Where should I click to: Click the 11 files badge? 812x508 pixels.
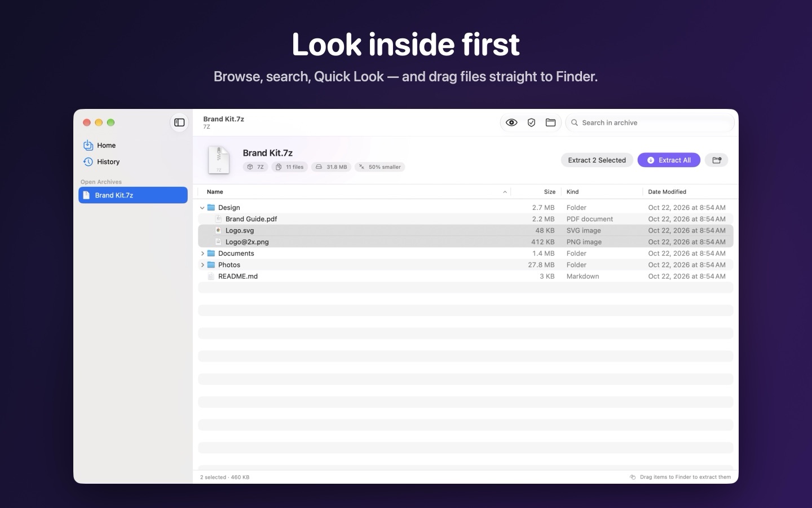(289, 167)
